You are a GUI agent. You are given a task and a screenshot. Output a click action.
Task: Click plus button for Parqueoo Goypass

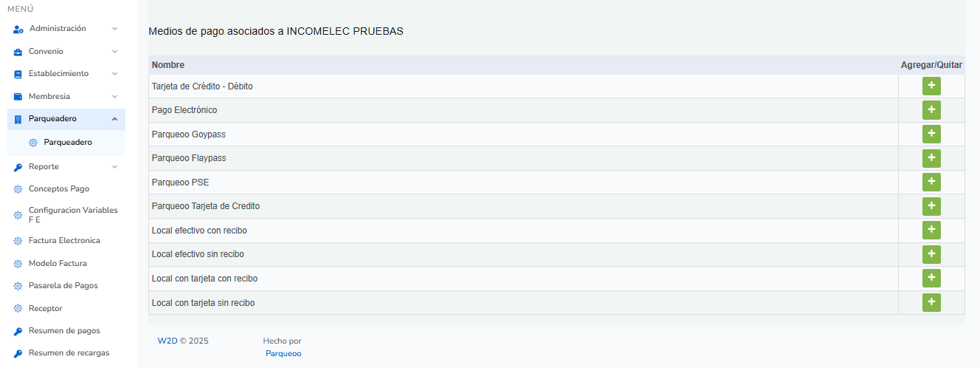click(x=931, y=134)
